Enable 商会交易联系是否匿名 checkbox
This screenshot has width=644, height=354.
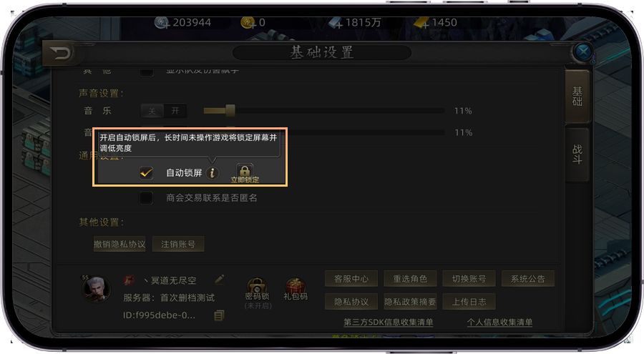pos(146,198)
